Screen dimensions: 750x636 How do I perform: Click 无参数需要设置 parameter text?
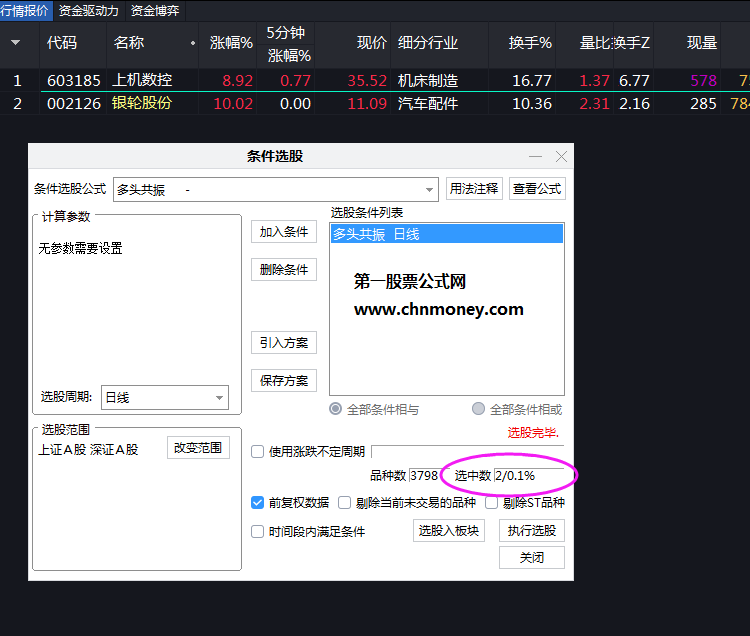click(80, 248)
